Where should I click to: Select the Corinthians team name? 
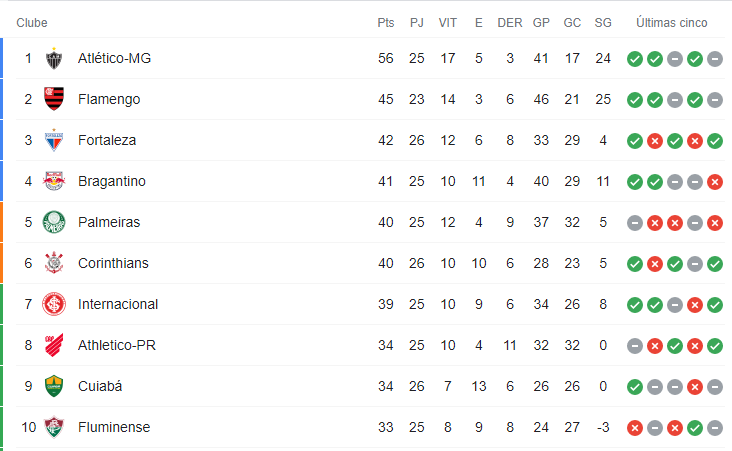(113, 263)
